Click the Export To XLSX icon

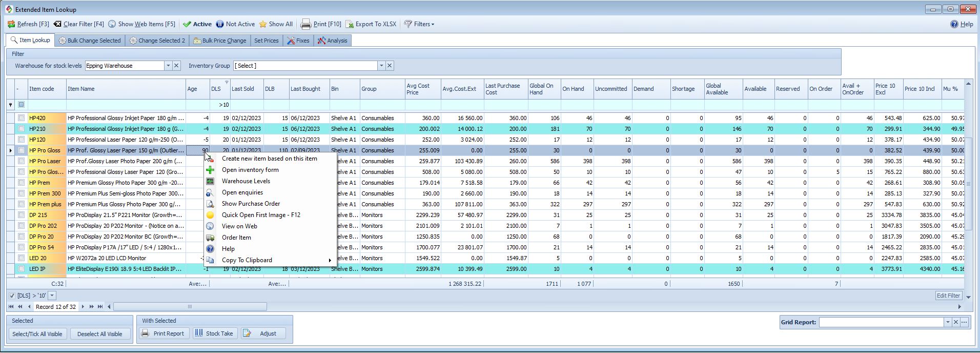[350, 24]
